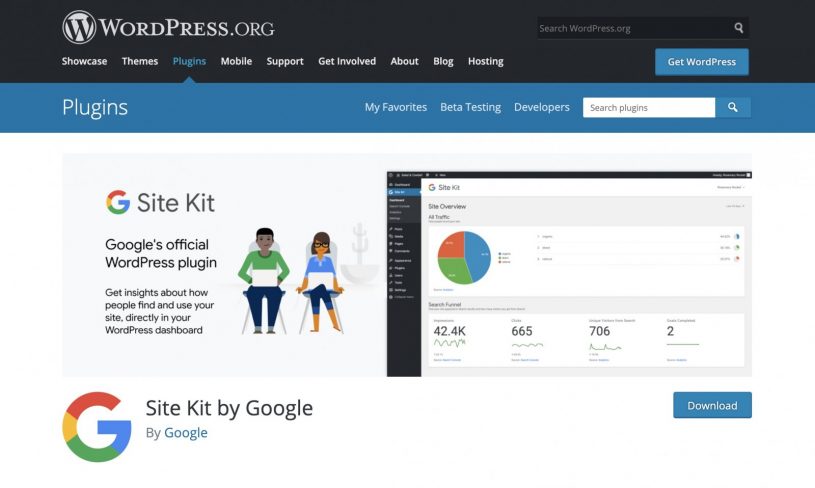Open the Blog link in navigation
This screenshot has height=488, width=815.
click(443, 61)
